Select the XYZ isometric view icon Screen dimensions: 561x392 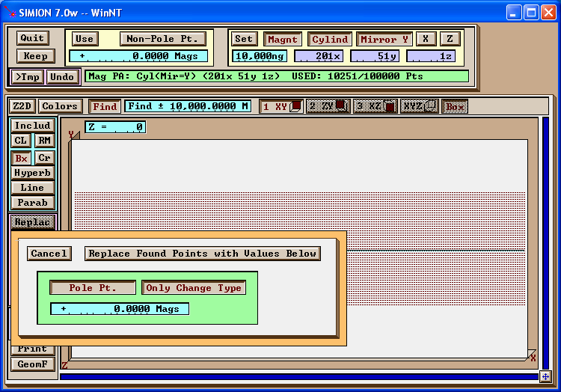point(420,106)
